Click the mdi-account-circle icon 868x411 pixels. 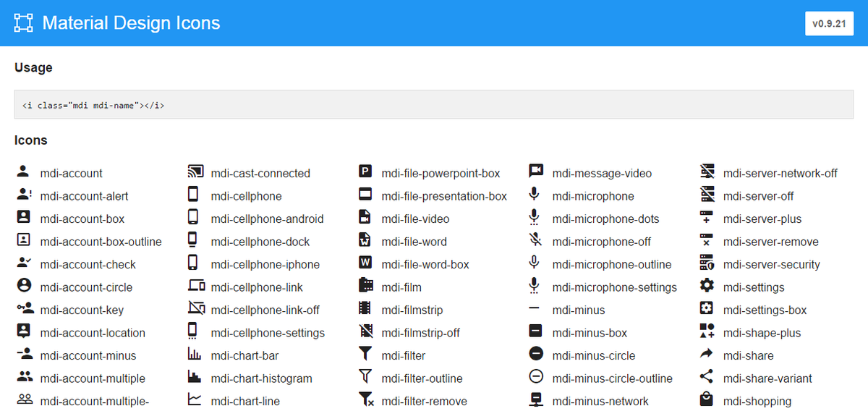coord(23,286)
